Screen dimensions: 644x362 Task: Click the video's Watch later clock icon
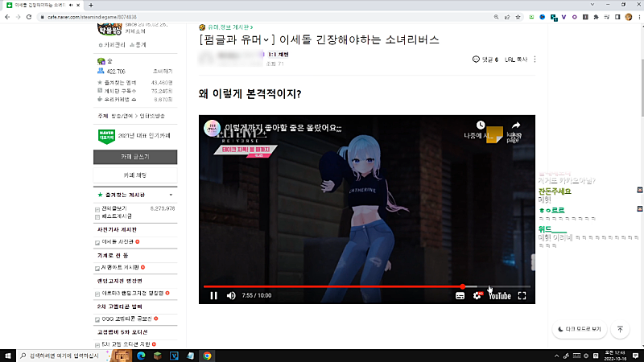(x=481, y=125)
